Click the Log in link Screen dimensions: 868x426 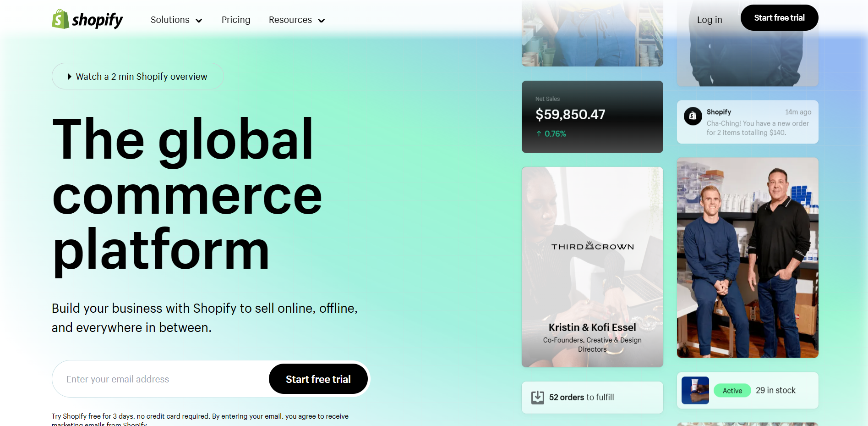click(x=710, y=20)
